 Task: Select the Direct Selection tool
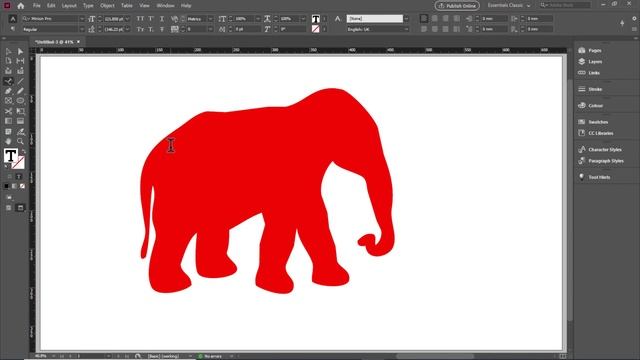(x=20, y=51)
